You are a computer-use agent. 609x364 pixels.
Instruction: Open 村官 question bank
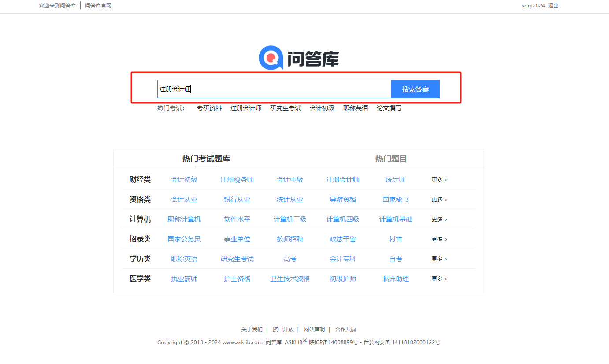tap(396, 239)
